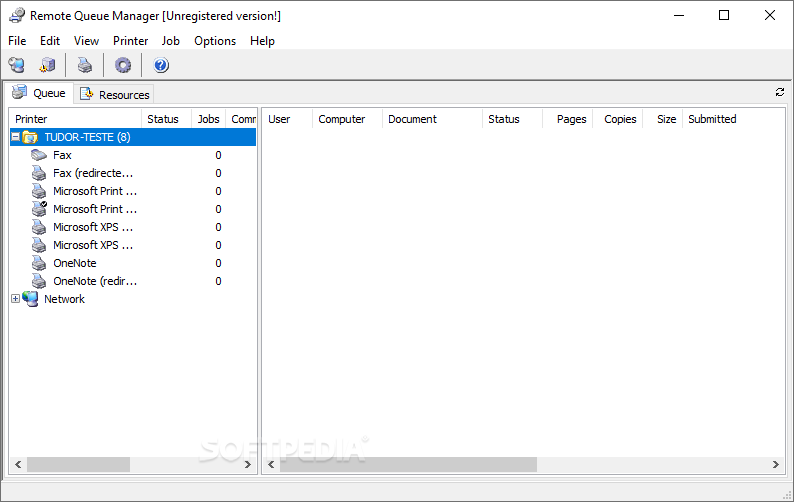Maximize the Remote Queue Manager window
The width and height of the screenshot is (794, 502).
pos(724,16)
